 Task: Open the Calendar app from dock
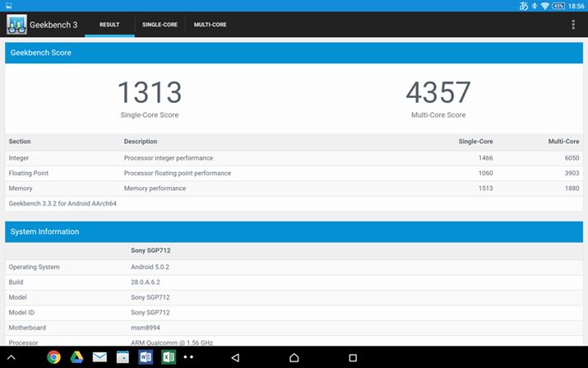tap(123, 357)
